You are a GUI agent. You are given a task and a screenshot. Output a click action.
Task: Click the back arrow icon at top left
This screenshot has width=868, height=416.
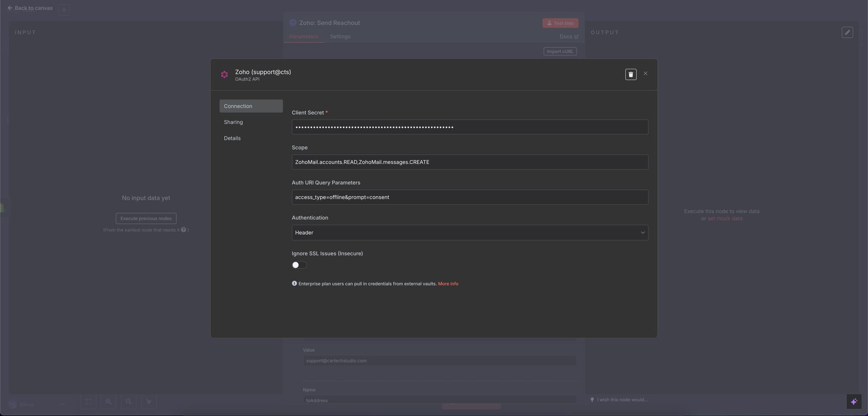10,8
